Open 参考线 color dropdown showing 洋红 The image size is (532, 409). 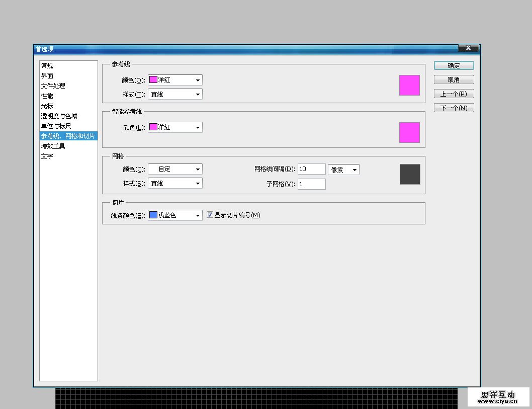pos(175,80)
